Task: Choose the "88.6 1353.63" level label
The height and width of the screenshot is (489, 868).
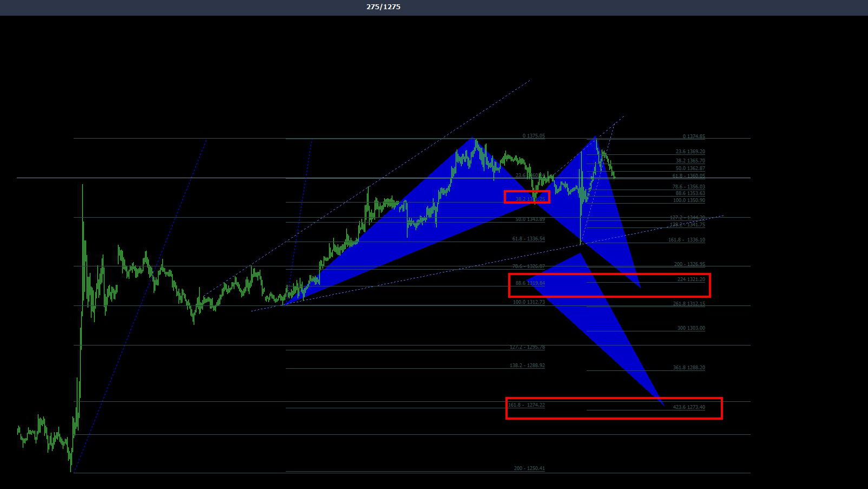Action: (690, 193)
